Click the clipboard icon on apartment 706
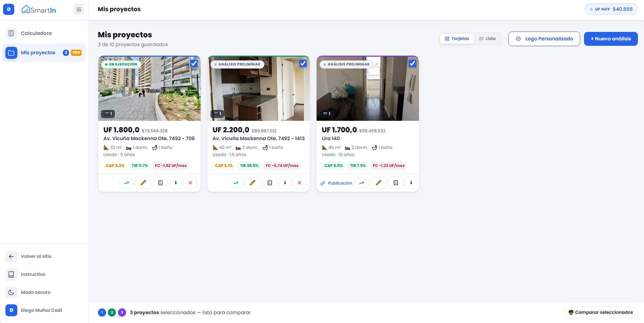Screen dimensions: 644x323 (160, 183)
